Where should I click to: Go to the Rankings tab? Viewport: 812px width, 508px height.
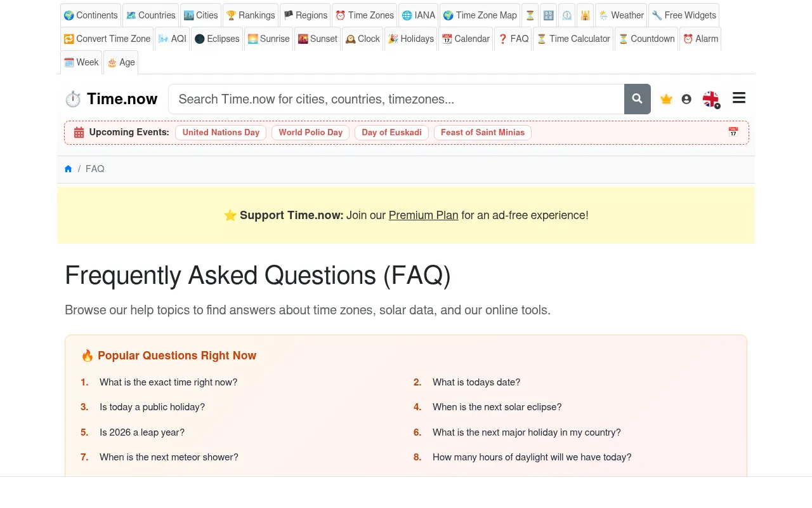pos(251,15)
